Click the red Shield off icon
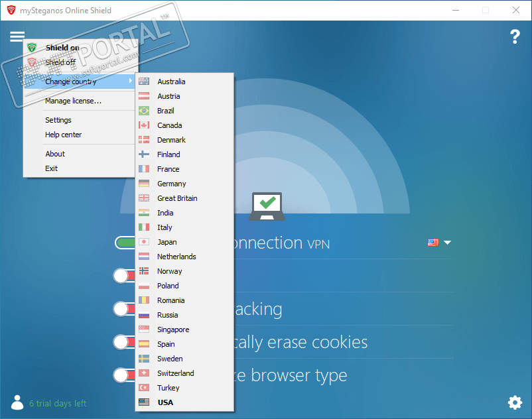 pos(32,62)
